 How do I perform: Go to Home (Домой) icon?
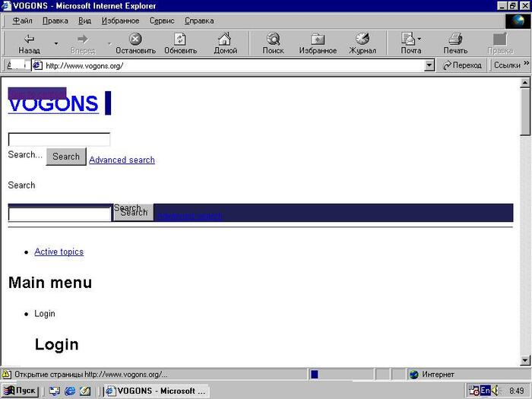coord(225,39)
